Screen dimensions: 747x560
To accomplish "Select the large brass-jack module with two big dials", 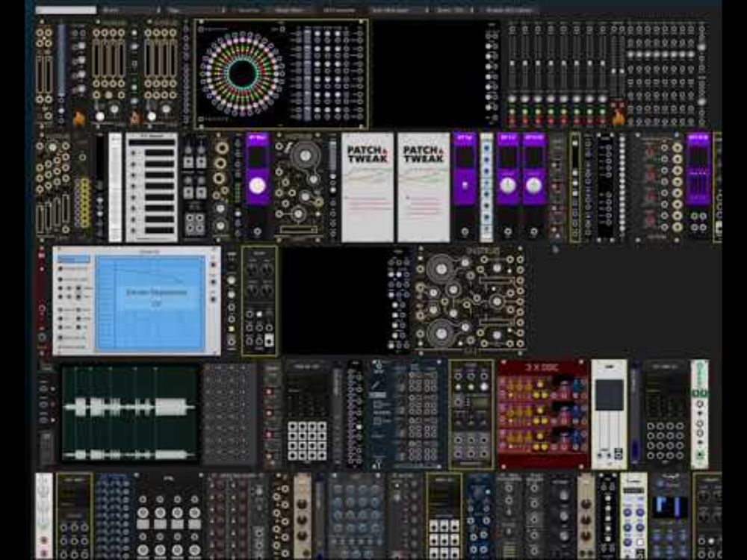I will click(x=470, y=301).
